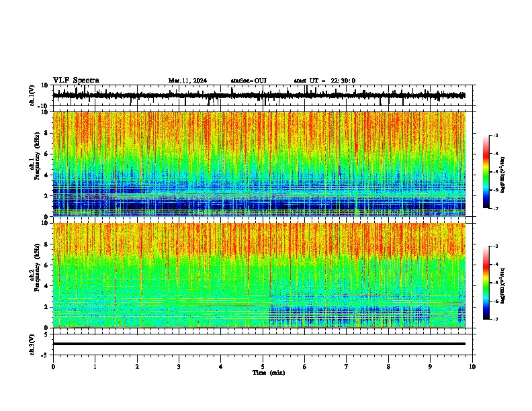This screenshot has width=532, height=411.
Task: Click the "3" tick on the Time axis
Action: [179, 367]
